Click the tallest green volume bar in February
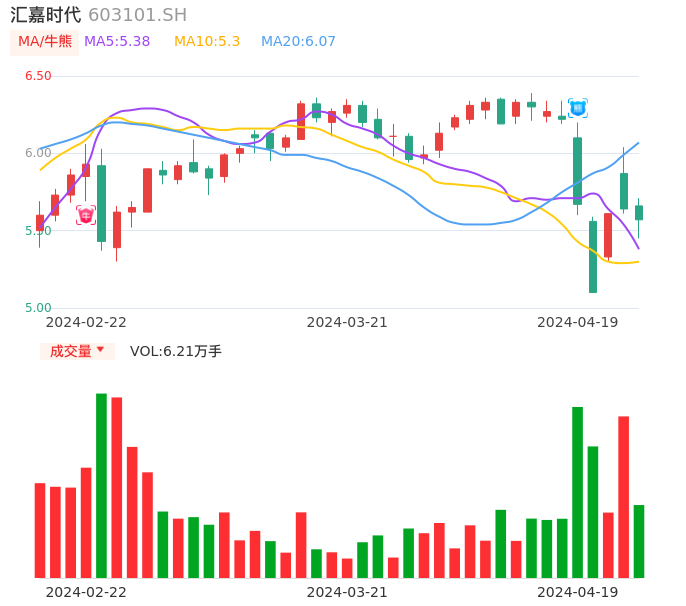686x606 pixels. (x=102, y=486)
